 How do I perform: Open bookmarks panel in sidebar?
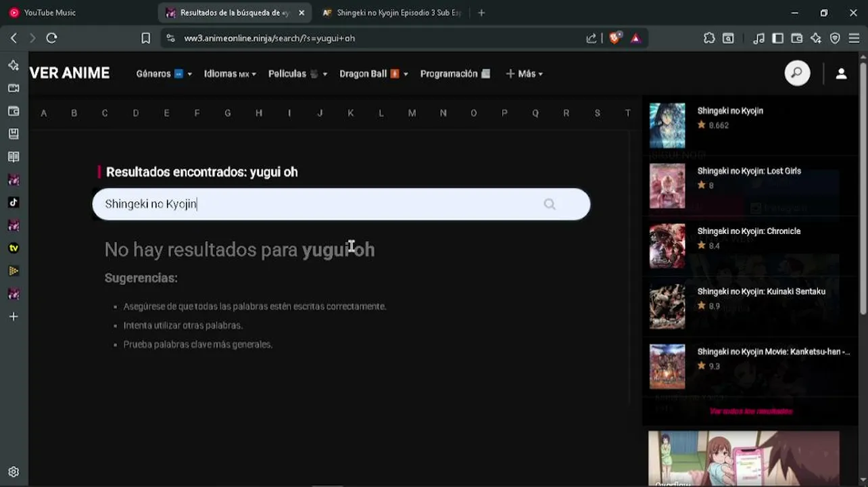coord(14,134)
